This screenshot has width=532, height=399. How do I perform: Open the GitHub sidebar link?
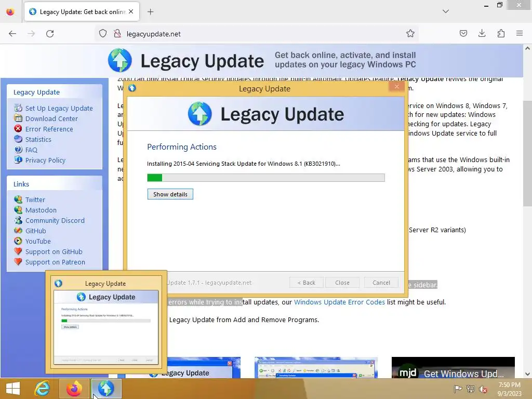pos(36,231)
